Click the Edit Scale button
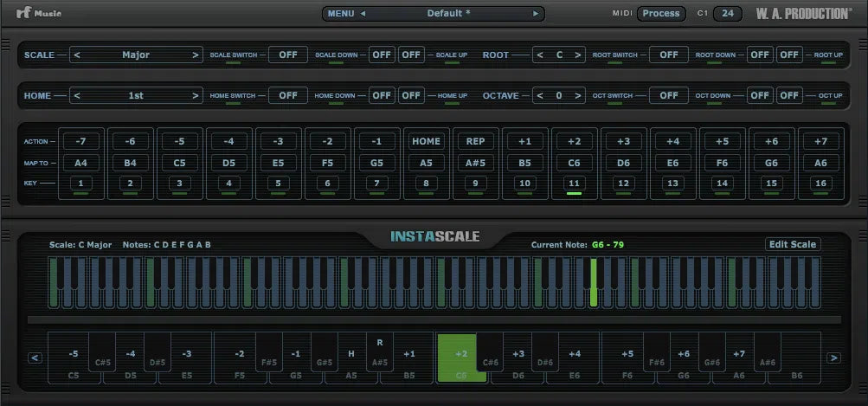 coord(793,244)
